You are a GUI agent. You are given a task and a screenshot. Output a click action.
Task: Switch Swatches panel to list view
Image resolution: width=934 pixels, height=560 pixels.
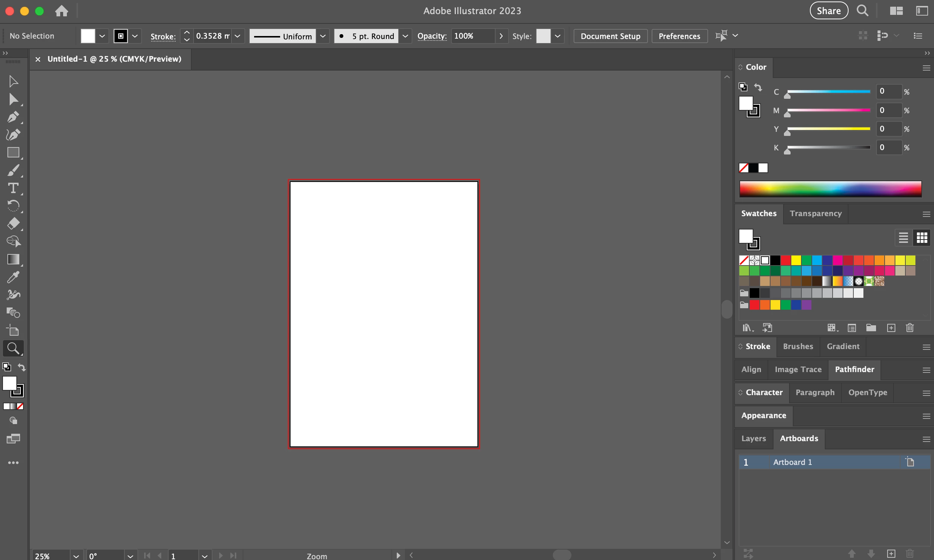tap(903, 238)
